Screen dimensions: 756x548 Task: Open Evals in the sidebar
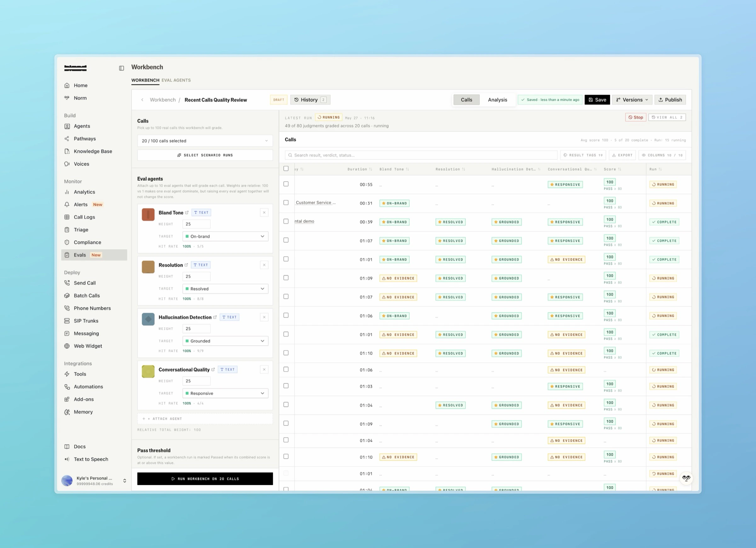[94, 255]
